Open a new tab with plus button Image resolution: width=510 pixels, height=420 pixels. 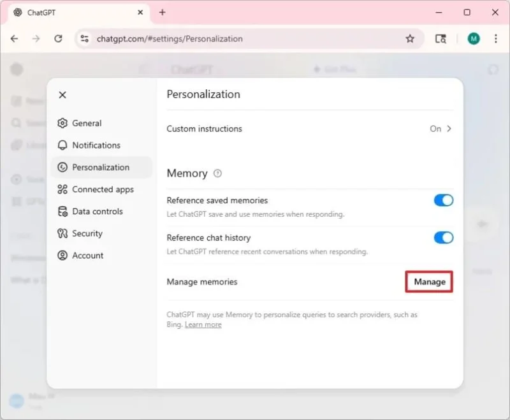pos(163,12)
